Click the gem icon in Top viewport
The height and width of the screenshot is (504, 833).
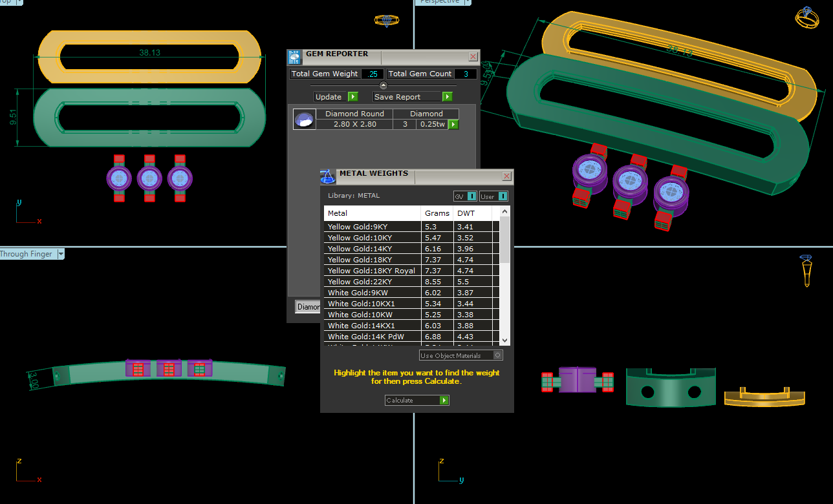387,21
